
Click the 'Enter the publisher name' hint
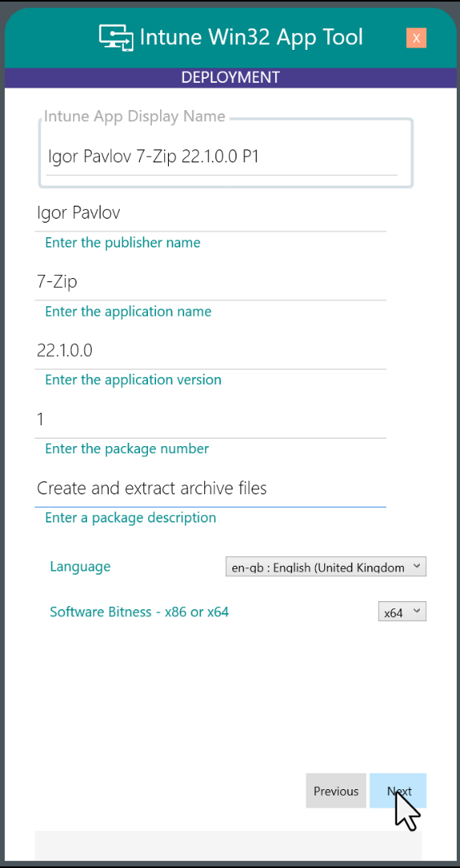point(122,243)
